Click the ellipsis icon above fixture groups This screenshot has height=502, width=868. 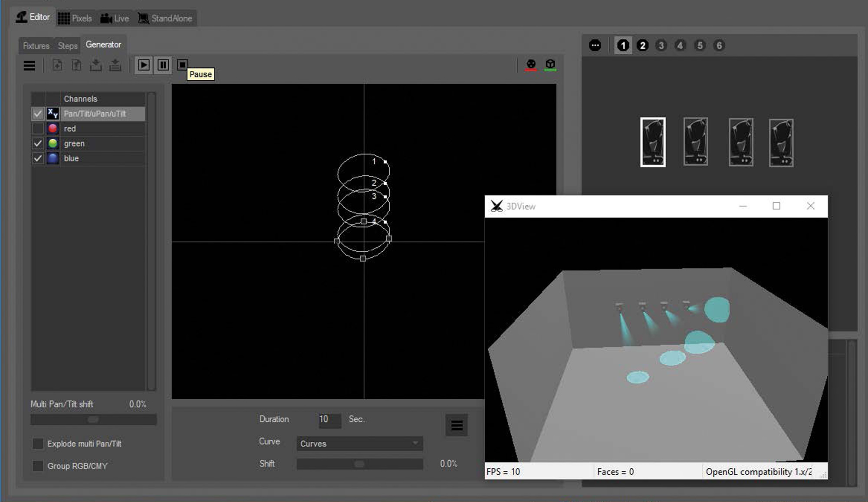(x=595, y=45)
